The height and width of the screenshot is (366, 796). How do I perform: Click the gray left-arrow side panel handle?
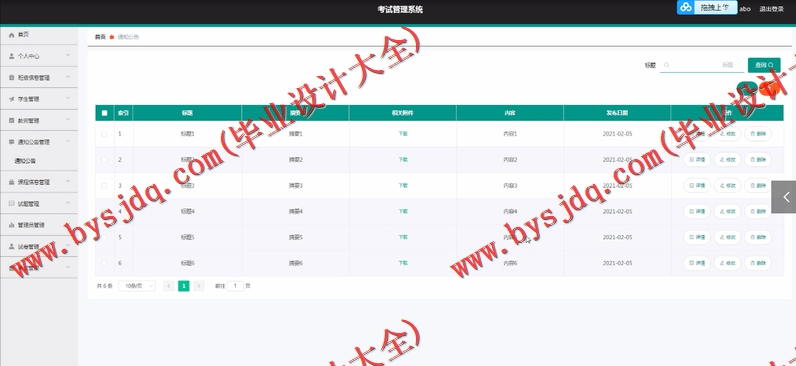pyautogui.click(x=784, y=197)
